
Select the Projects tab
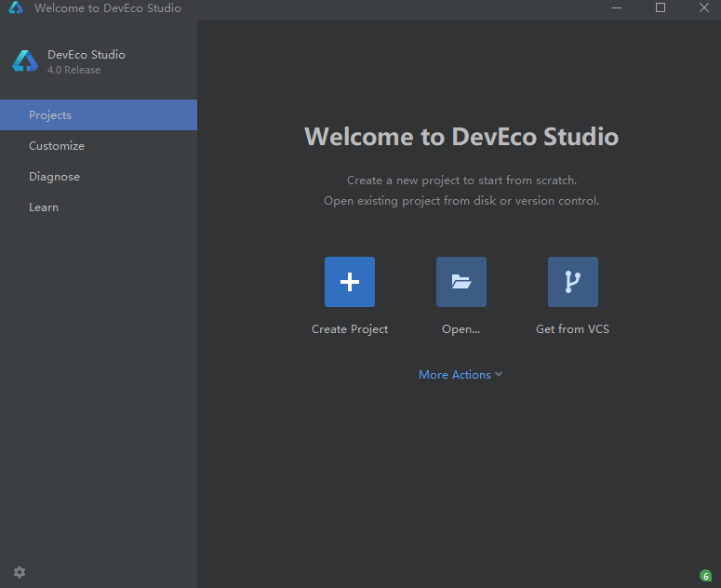(99, 115)
